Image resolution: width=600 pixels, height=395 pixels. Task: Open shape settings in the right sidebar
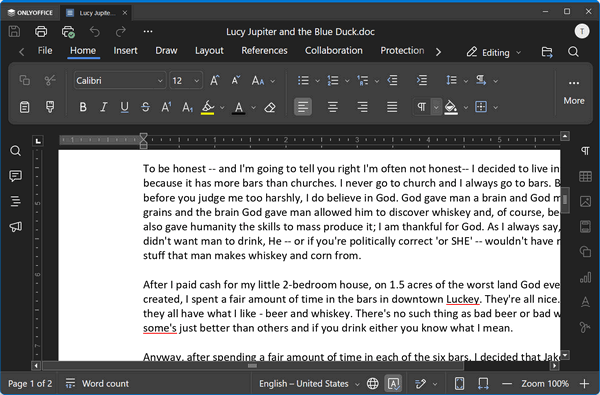coord(585,252)
